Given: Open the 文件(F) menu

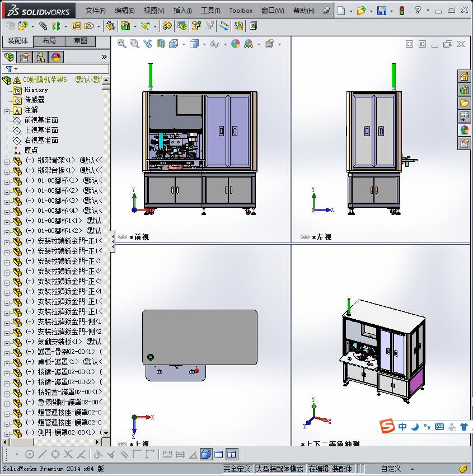Looking at the screenshot, I should [96, 11].
